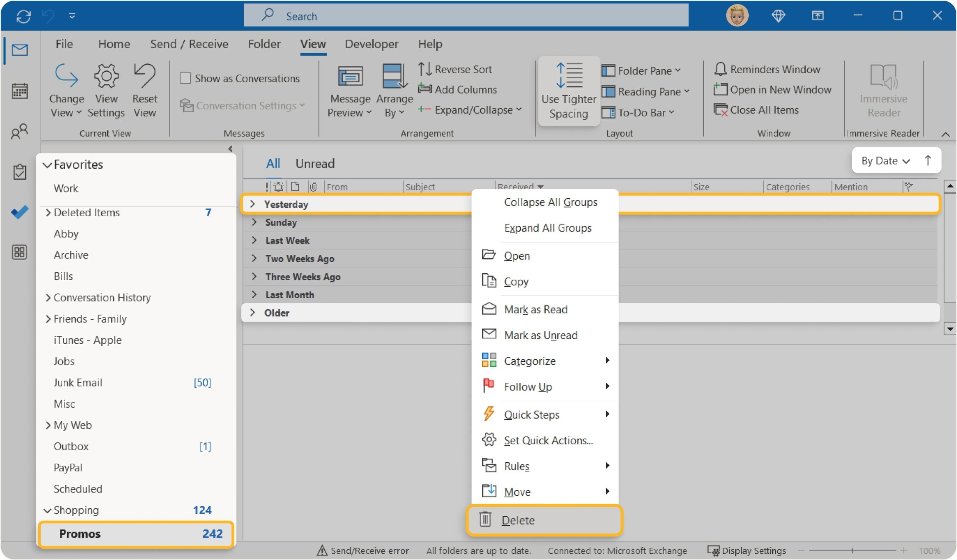Viewport: 957px width, 560px height.
Task: Enable Show as Conversations
Action: pyautogui.click(x=186, y=78)
